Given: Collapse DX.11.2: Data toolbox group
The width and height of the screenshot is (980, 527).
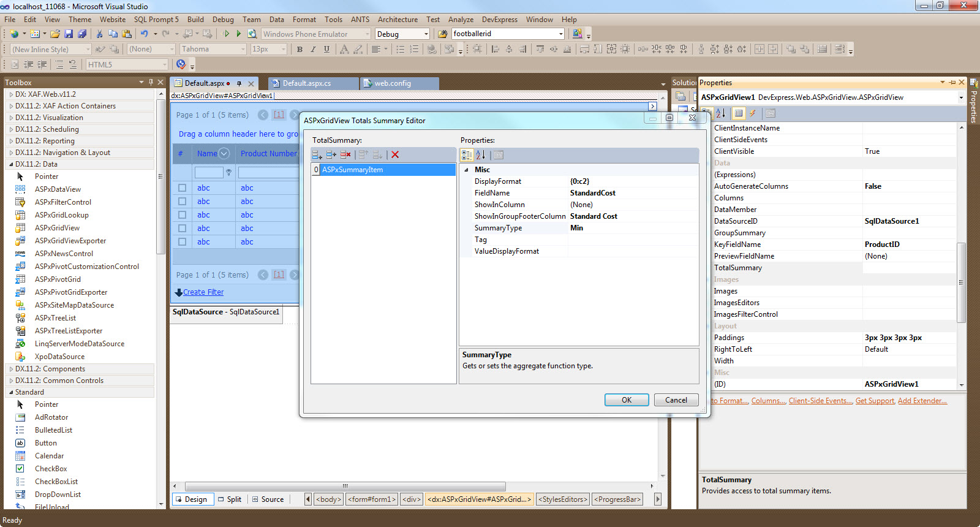Looking at the screenshot, I should pyautogui.click(x=11, y=164).
